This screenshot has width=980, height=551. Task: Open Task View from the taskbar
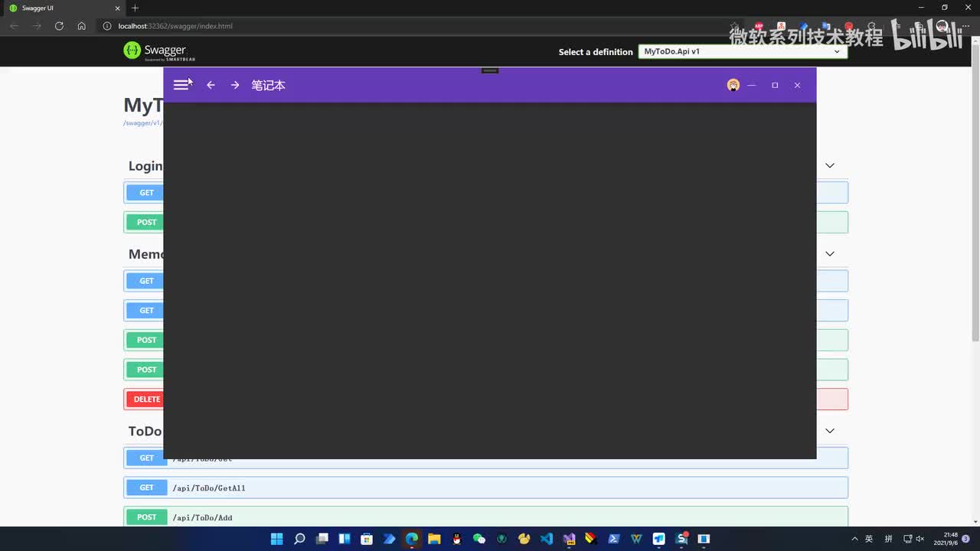click(x=322, y=539)
